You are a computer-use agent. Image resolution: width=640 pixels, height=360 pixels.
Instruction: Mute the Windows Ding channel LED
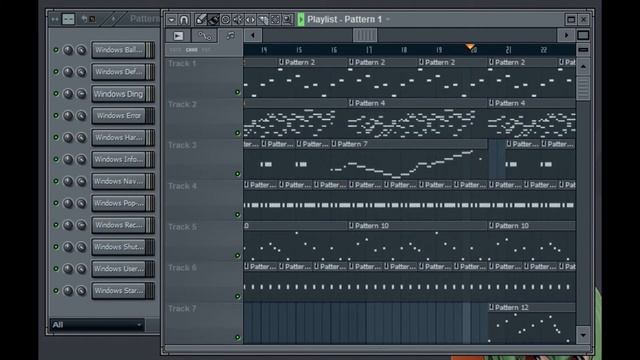tap(56, 94)
